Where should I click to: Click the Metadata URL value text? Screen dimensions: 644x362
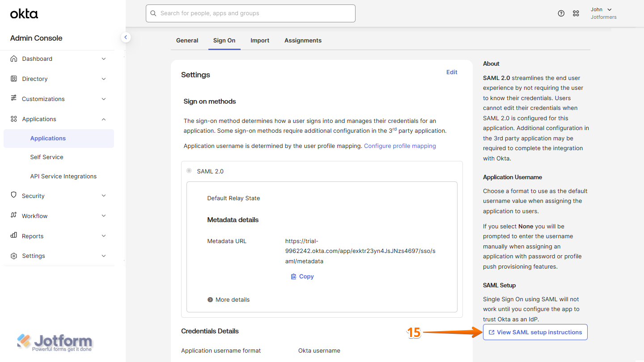(x=360, y=251)
